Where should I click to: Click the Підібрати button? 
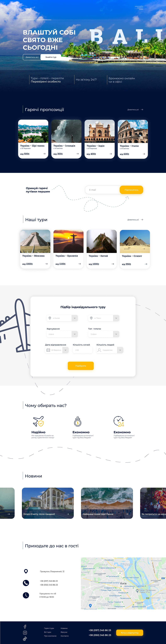tap(81, 366)
